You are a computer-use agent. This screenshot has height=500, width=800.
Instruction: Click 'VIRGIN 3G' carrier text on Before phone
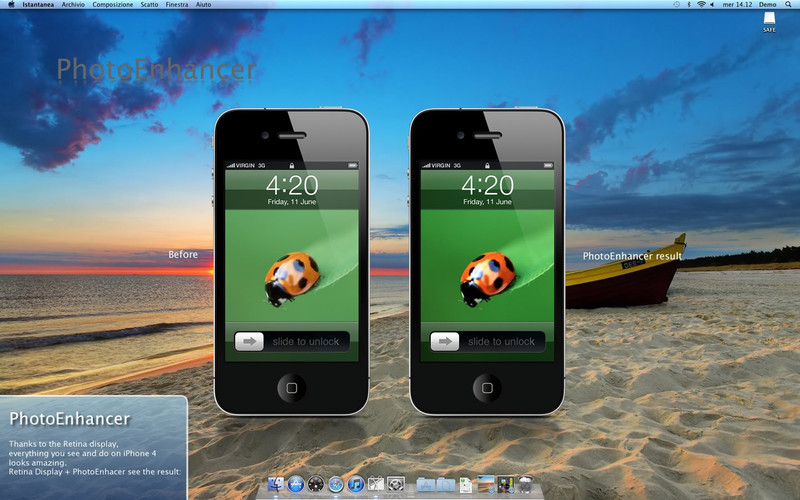click(250, 165)
